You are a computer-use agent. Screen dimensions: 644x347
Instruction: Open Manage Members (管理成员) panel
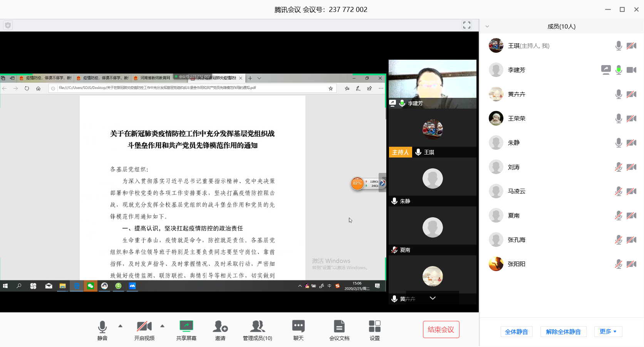[x=257, y=327]
